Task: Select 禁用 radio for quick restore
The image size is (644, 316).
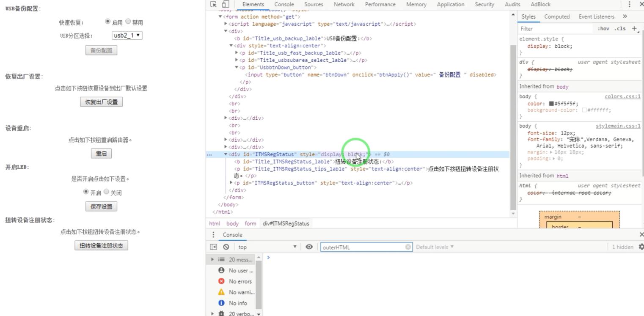Action: pos(127,22)
